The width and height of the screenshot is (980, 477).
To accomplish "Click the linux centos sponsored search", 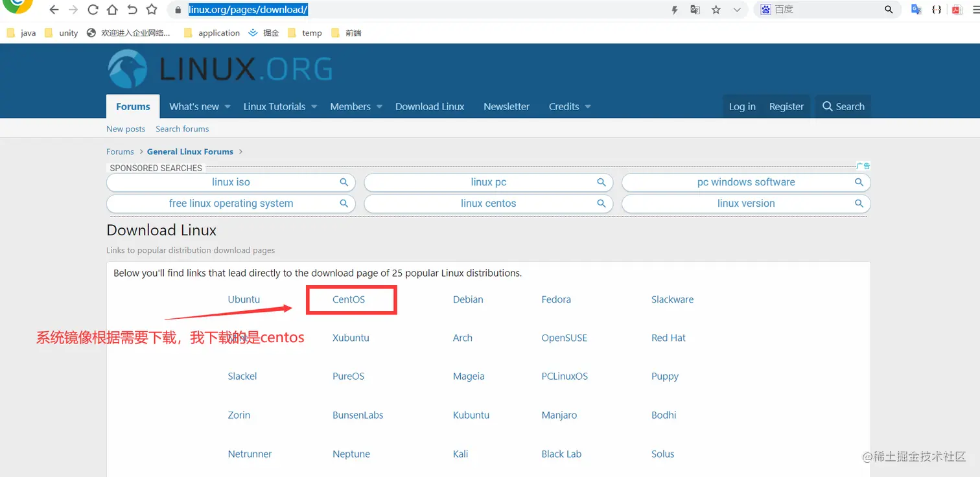I will pos(489,204).
